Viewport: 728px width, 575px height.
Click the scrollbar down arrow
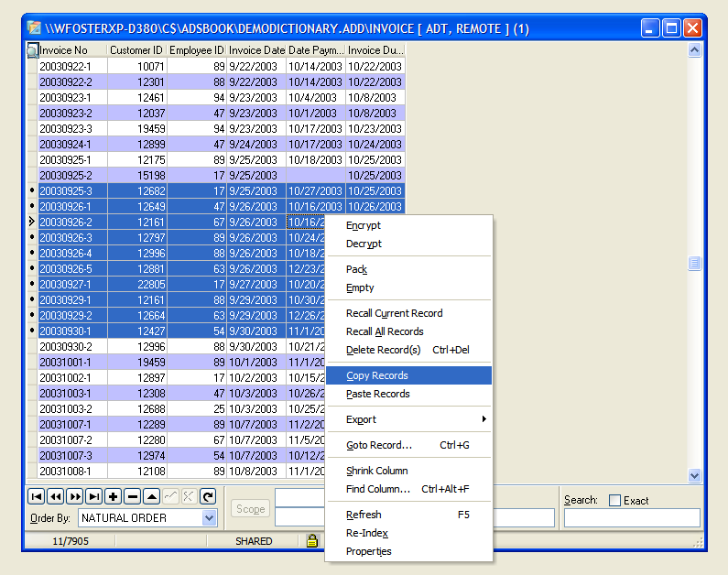click(x=694, y=475)
